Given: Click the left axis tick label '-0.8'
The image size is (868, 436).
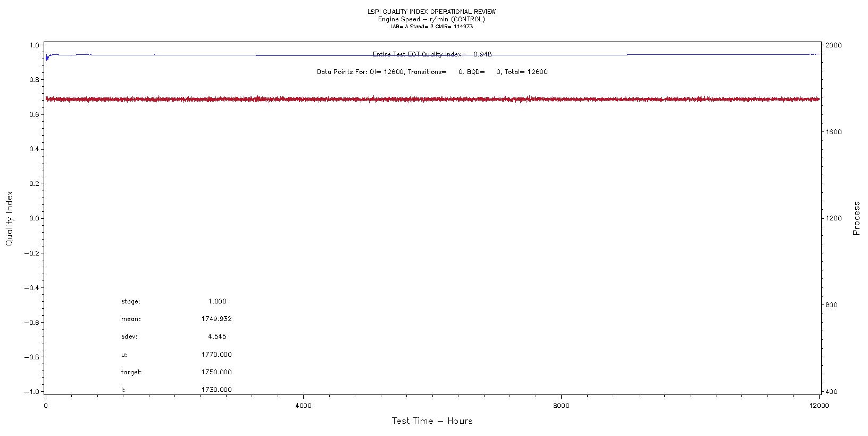Looking at the screenshot, I should 32,357.
